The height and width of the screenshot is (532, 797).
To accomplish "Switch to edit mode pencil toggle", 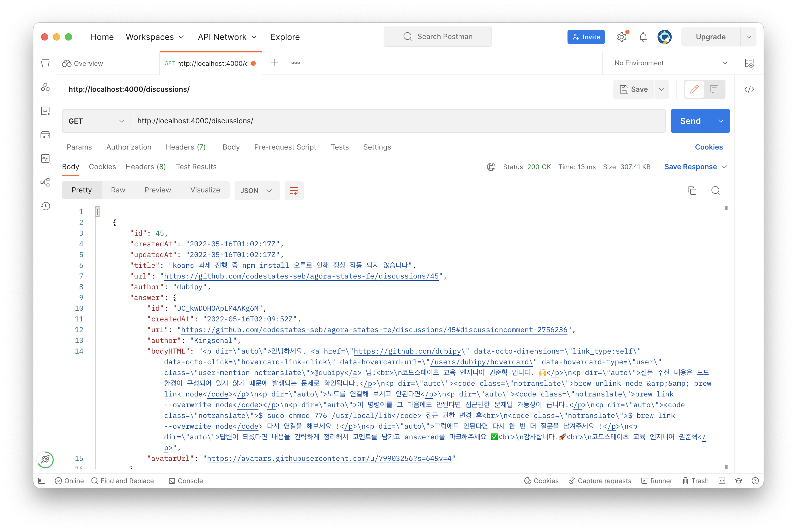I will point(694,89).
